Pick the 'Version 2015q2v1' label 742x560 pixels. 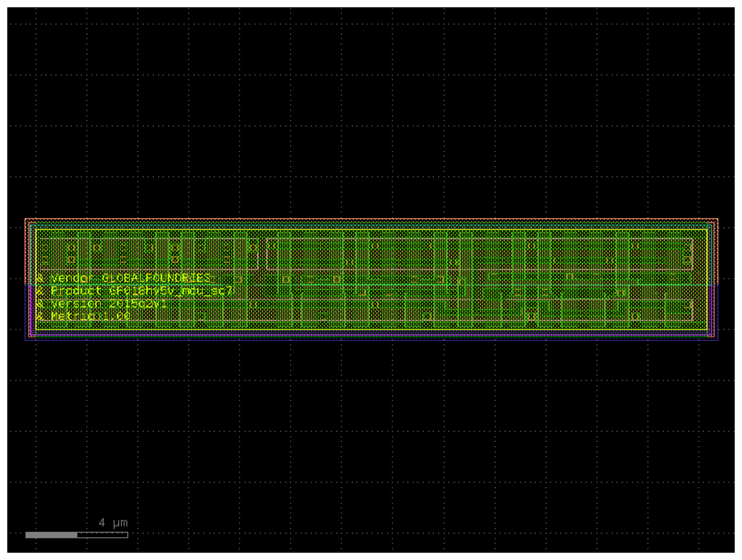109,304
